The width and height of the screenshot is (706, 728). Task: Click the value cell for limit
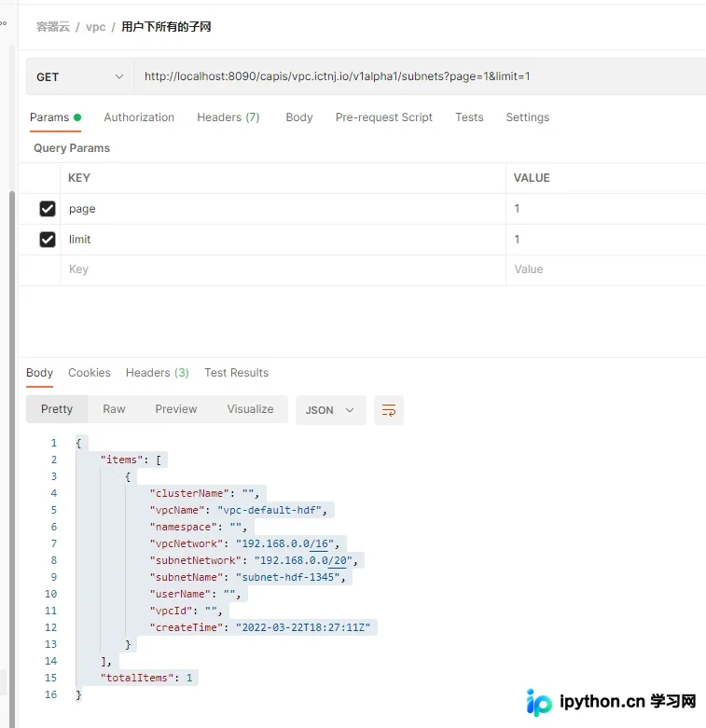[x=605, y=240]
